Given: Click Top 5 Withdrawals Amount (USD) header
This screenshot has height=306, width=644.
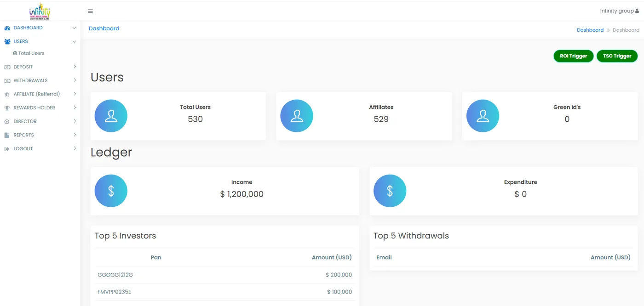Looking at the screenshot, I should click(x=610, y=257).
